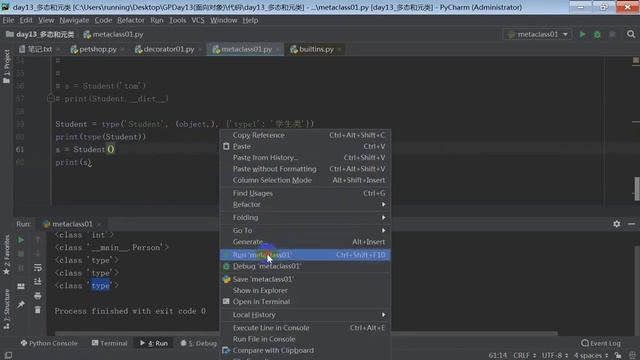Hide the Run tool window
The image size is (640, 360).
[631, 224]
